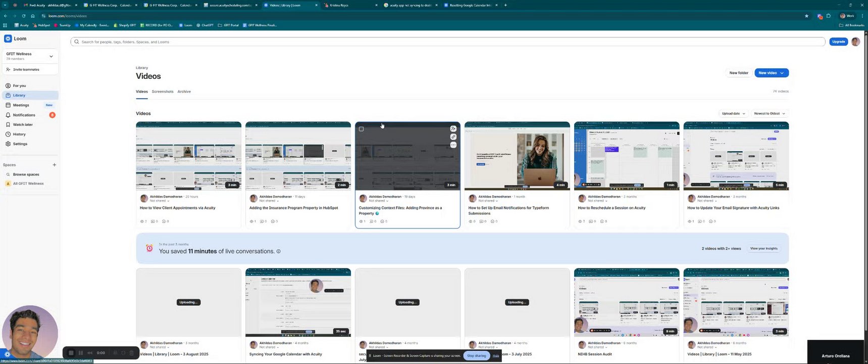Open the ChatGPT bookmark
The width and height of the screenshot is (868, 364).
tap(205, 25)
